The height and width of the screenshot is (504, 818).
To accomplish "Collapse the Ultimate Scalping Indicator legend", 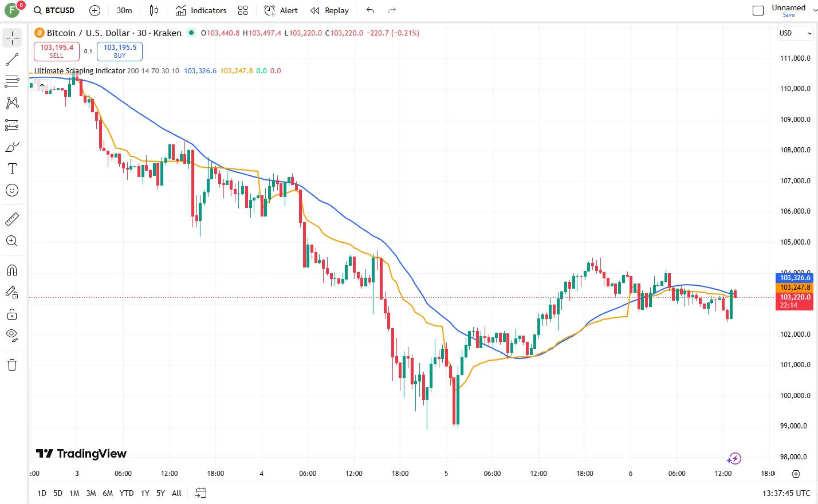I will pos(42,85).
